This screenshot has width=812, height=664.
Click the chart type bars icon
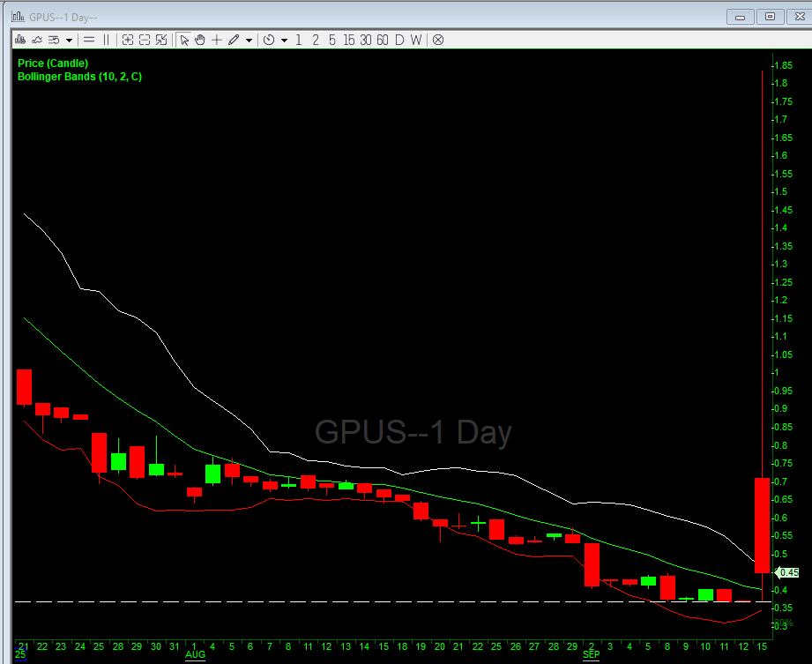19,40
